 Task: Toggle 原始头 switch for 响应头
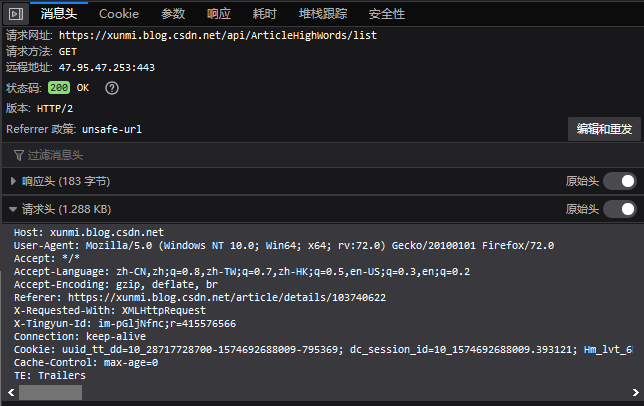(x=620, y=181)
